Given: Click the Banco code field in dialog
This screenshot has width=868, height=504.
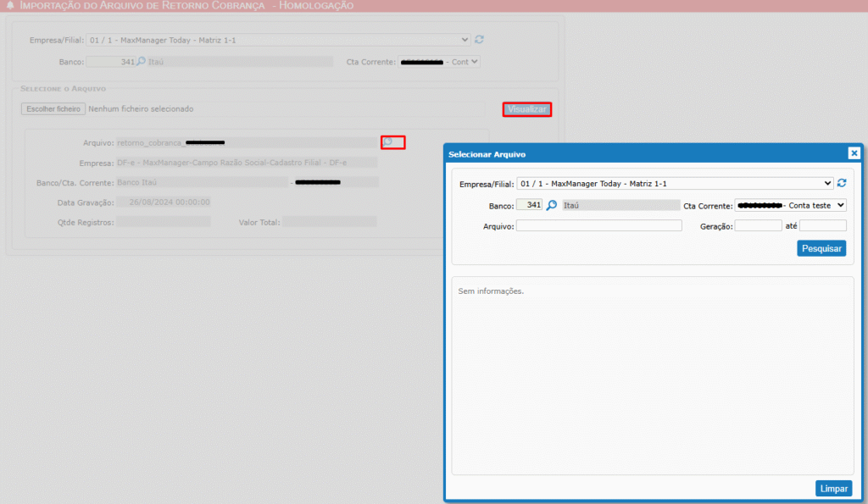Looking at the screenshot, I should [529, 205].
